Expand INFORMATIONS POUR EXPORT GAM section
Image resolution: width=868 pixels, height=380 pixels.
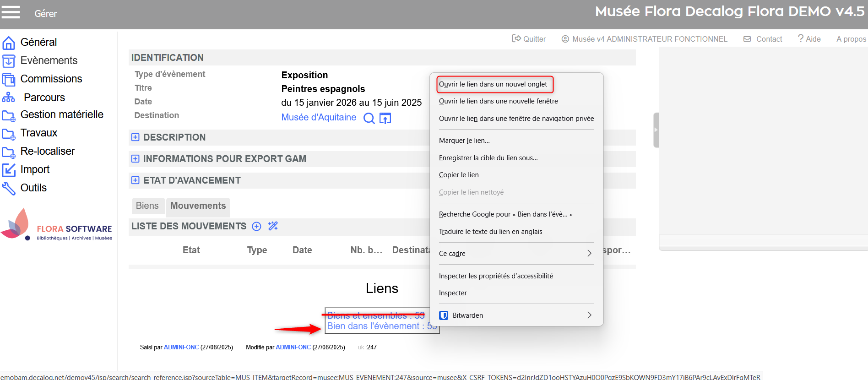pyautogui.click(x=136, y=159)
